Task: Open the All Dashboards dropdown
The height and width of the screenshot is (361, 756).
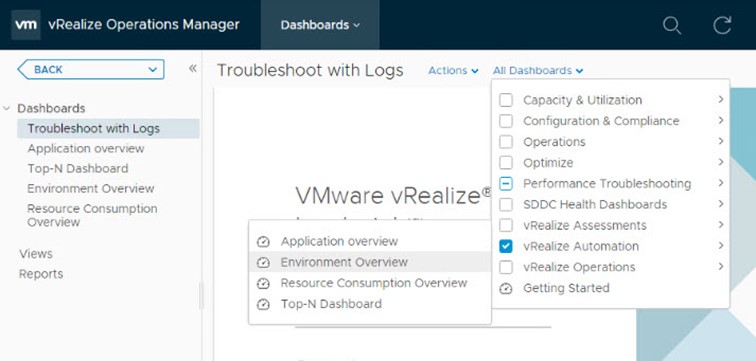Action: pyautogui.click(x=538, y=70)
